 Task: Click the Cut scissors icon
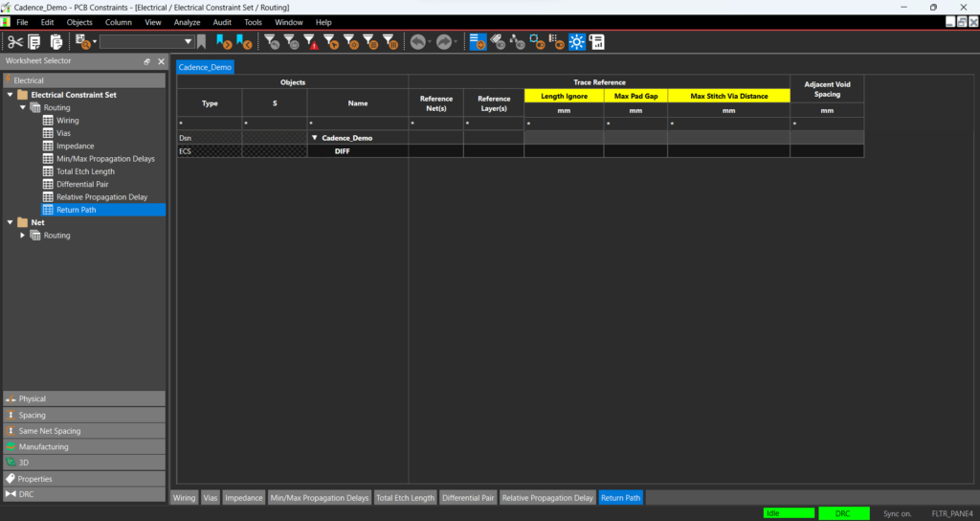(x=15, y=42)
